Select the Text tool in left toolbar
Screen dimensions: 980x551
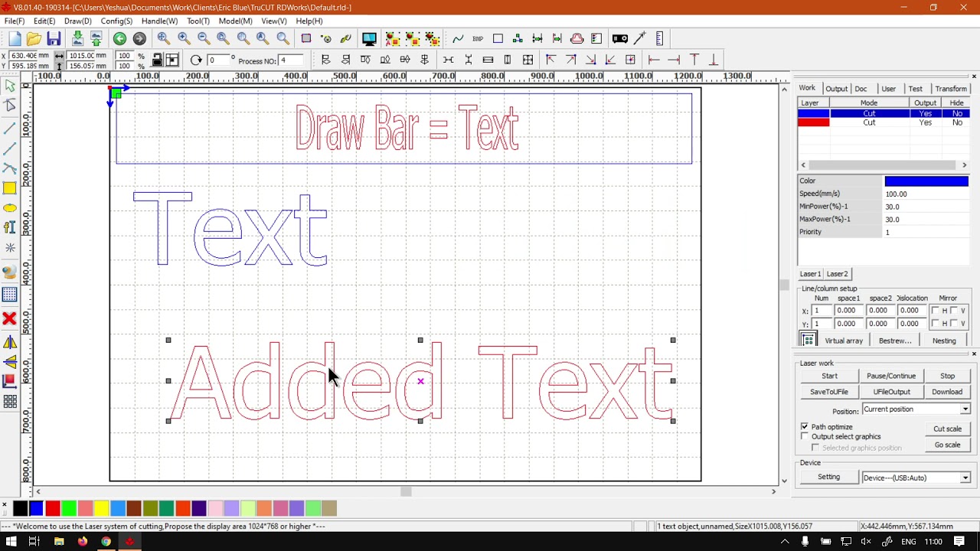coord(10,227)
